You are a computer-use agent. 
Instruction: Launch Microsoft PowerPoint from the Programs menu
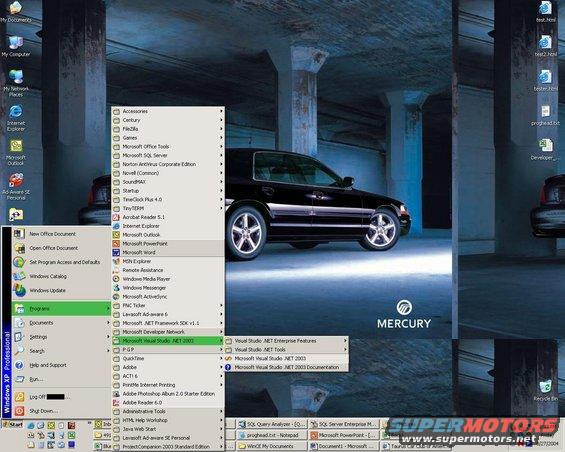click(168, 244)
